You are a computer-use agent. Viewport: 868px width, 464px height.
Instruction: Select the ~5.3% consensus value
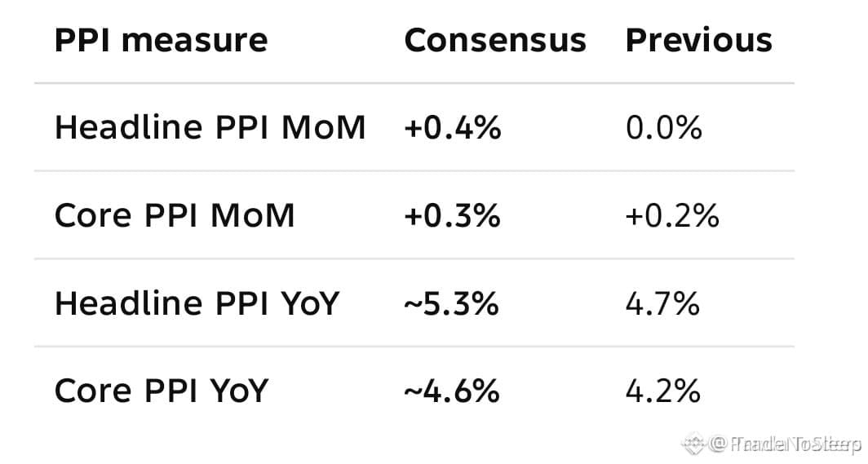(x=451, y=303)
